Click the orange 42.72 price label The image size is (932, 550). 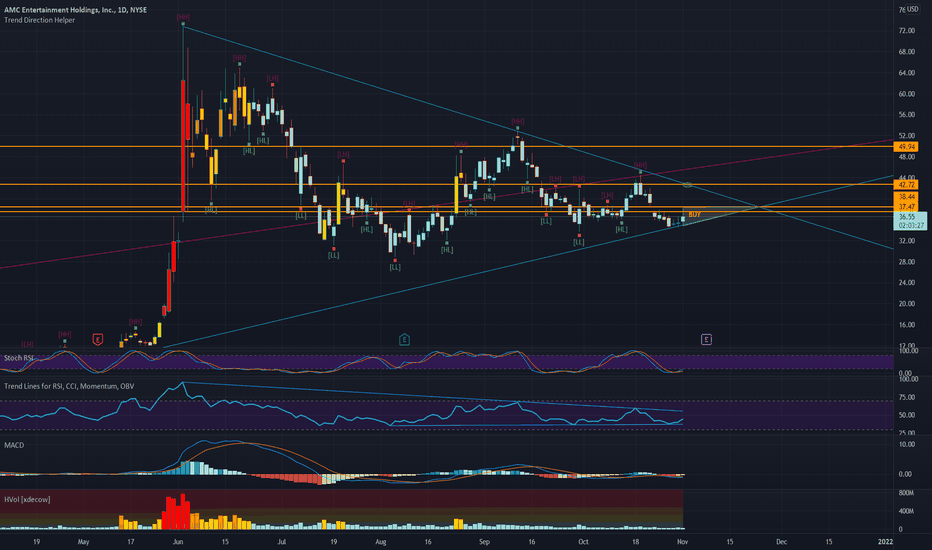pyautogui.click(x=907, y=185)
